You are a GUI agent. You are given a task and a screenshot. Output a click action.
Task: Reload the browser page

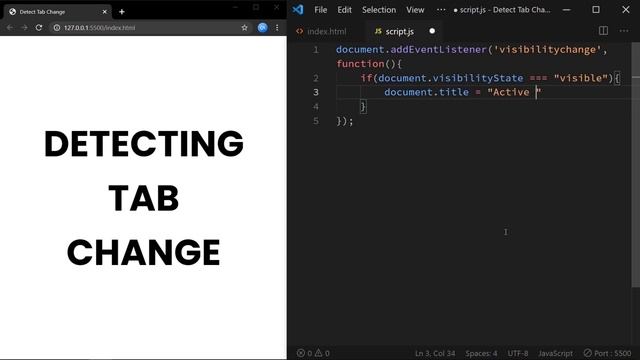[x=39, y=27]
